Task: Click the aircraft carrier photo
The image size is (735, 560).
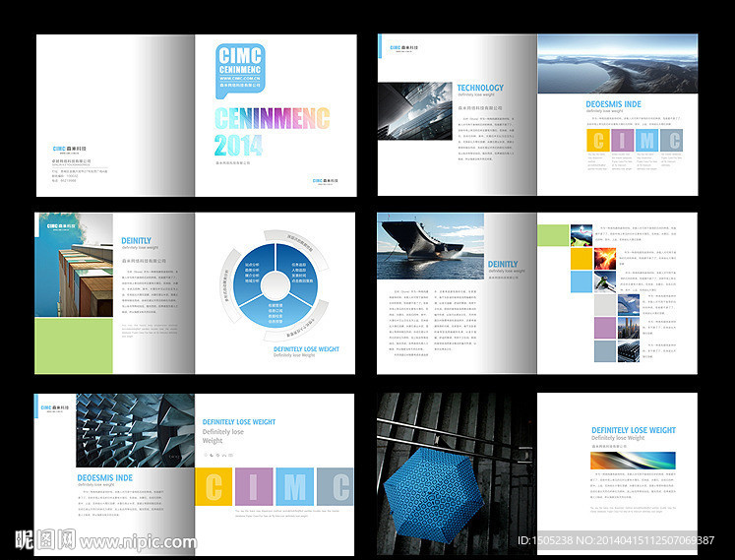Action: 430,247
